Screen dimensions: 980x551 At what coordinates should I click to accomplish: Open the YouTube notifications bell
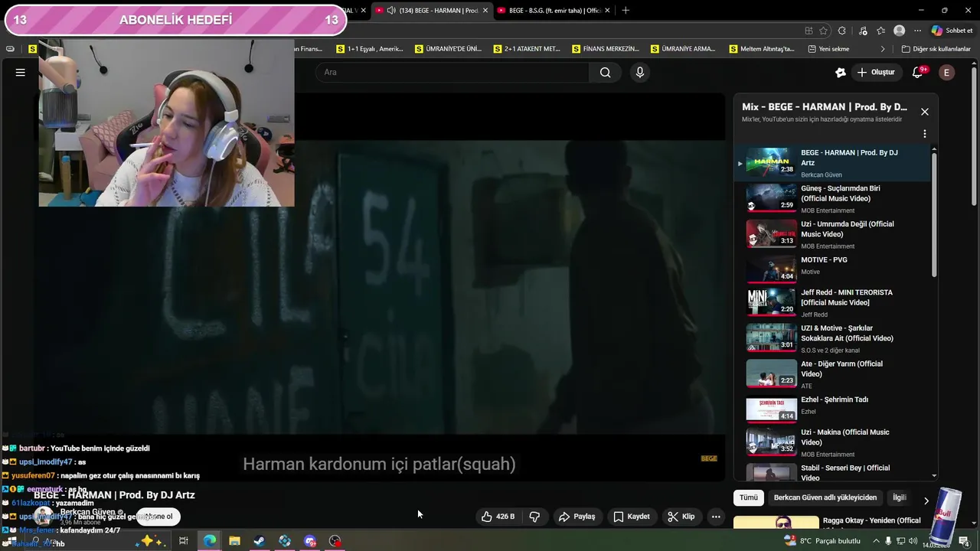(918, 72)
